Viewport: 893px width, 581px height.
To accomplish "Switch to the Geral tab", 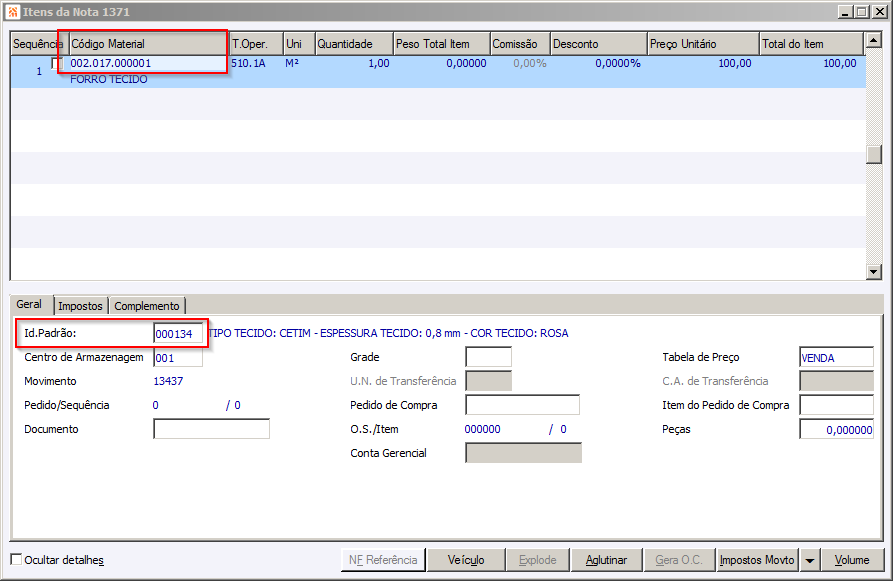I will click(x=29, y=304).
